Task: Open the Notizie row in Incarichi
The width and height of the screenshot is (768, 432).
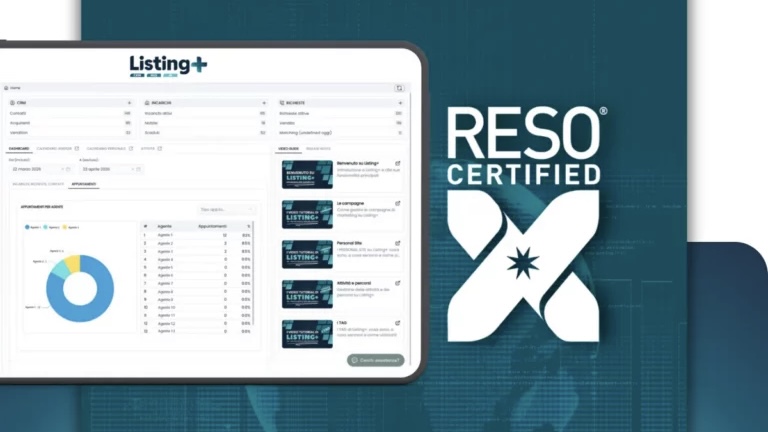Action: pyautogui.click(x=205, y=123)
